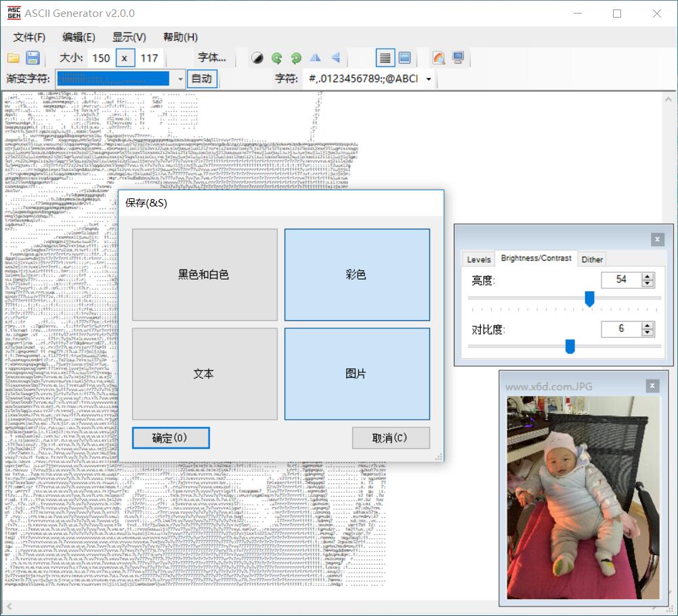The width and height of the screenshot is (678, 616).
Task: Click the save floppy disk icon
Action: [x=33, y=58]
